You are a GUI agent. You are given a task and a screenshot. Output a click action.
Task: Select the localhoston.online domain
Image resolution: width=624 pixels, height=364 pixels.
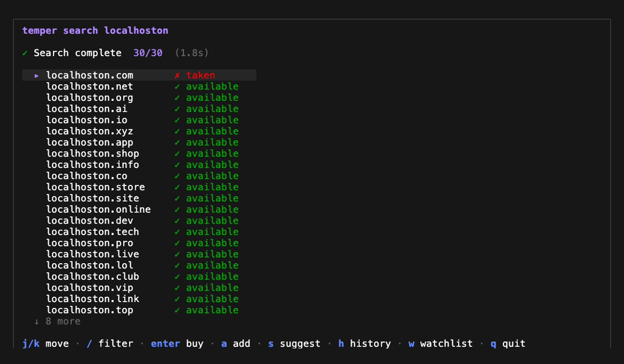[x=98, y=210]
